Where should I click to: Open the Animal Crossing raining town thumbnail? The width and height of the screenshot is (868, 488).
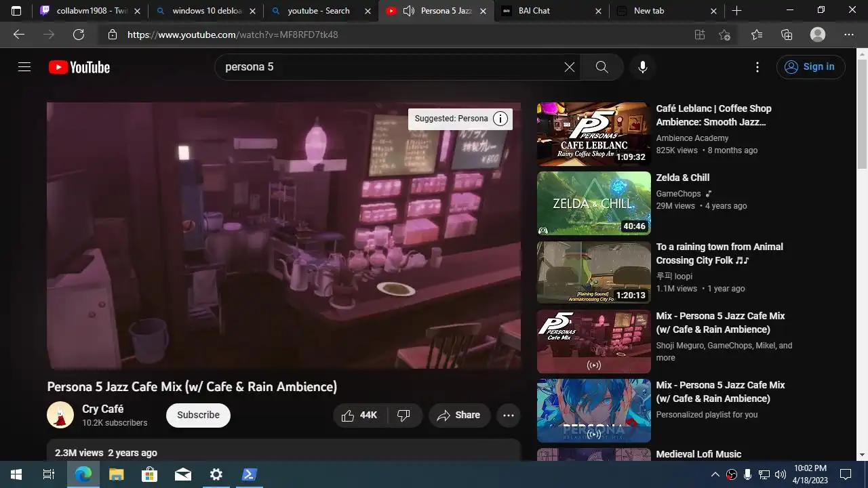click(594, 272)
